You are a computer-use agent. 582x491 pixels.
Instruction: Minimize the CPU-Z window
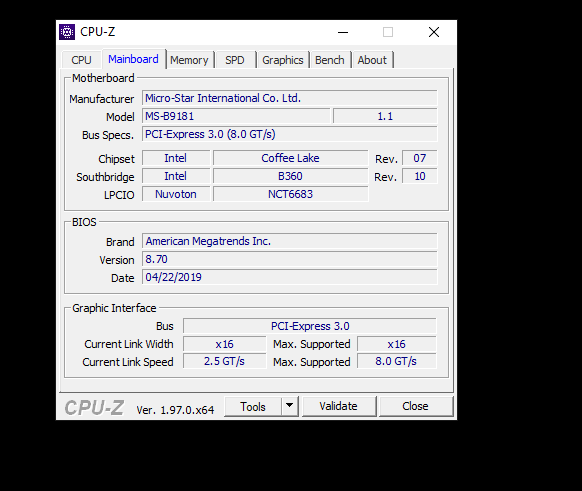[343, 32]
